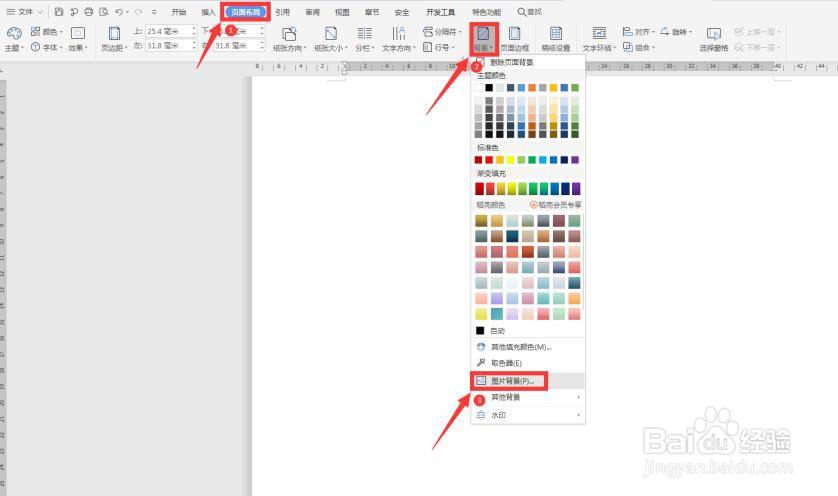Click the 页面边框 page border button
This screenshot has height=496, width=838.
click(515, 40)
